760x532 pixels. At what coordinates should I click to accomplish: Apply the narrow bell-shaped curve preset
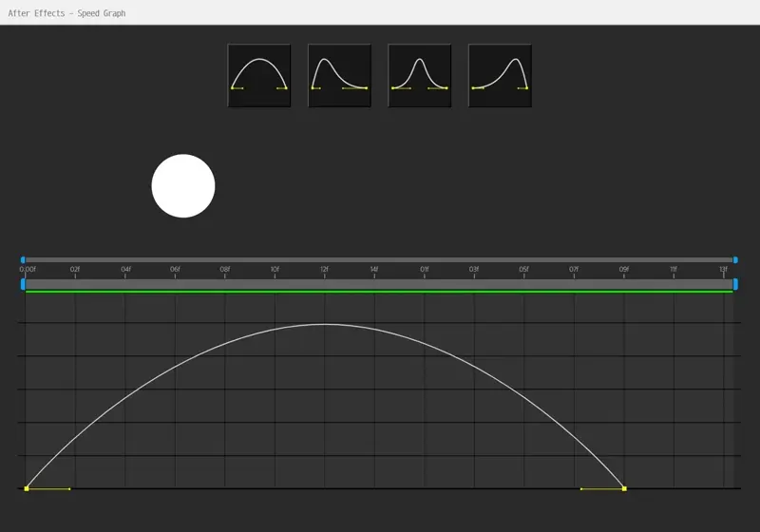coord(420,75)
